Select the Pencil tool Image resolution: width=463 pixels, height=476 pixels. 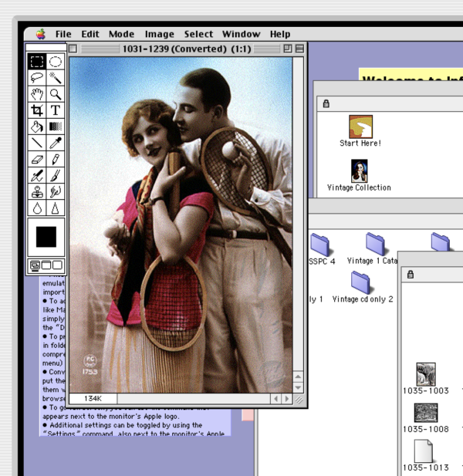(x=56, y=159)
